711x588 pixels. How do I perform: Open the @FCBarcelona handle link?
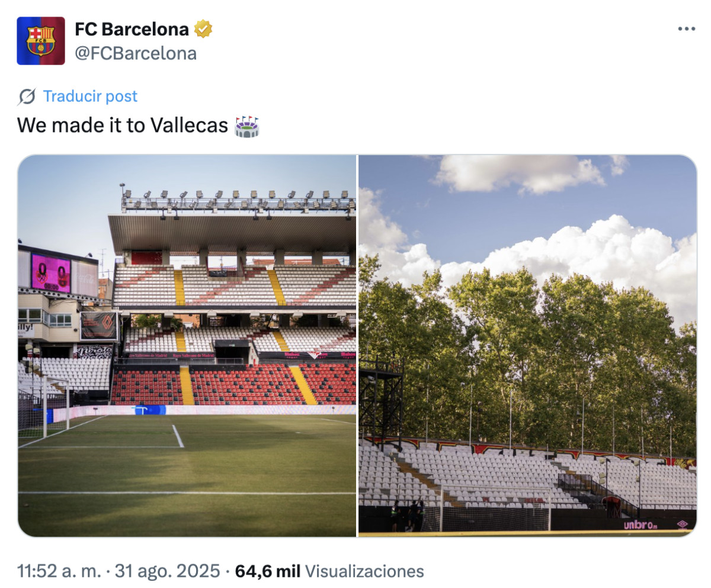pyautogui.click(x=136, y=53)
